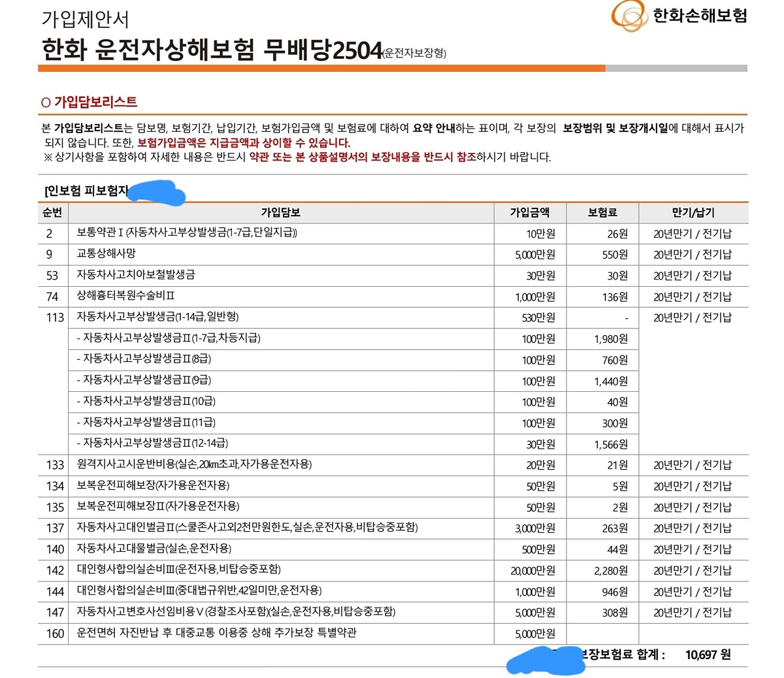
Task: Click the 자동차사고대물벌금 coverage entry
Action: (154, 549)
